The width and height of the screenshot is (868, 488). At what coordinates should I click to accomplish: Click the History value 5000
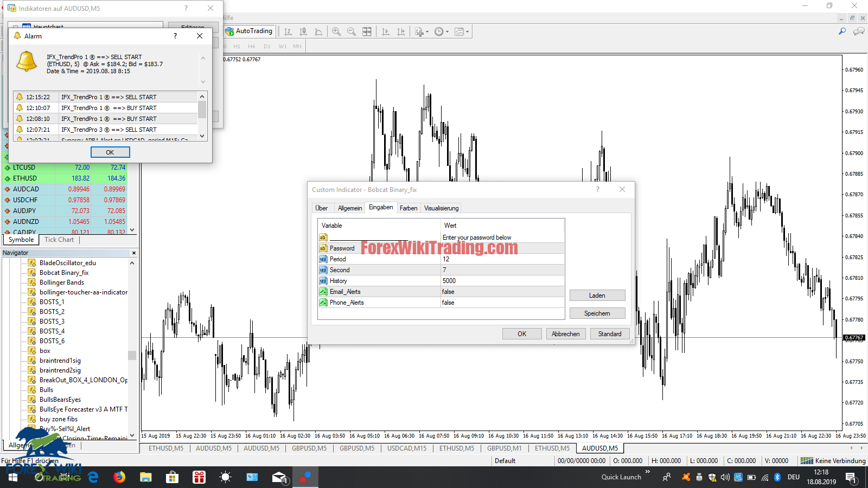(502, 281)
